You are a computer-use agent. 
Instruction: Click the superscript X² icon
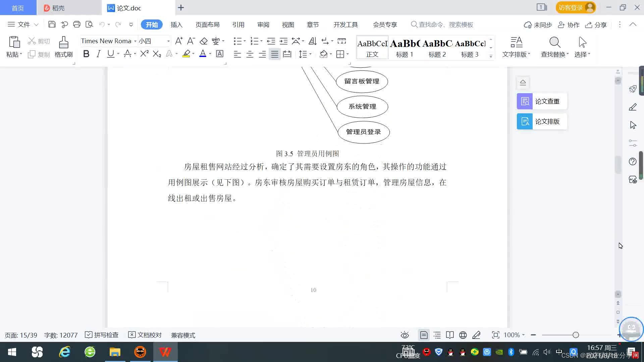144,54
